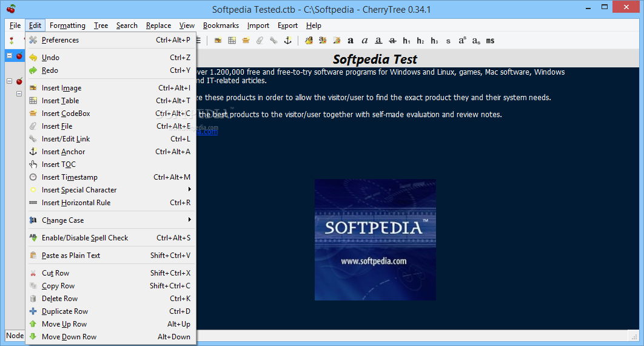644x346 pixels.
Task: Choose the Insert Table menu entry
Action: pos(111,101)
